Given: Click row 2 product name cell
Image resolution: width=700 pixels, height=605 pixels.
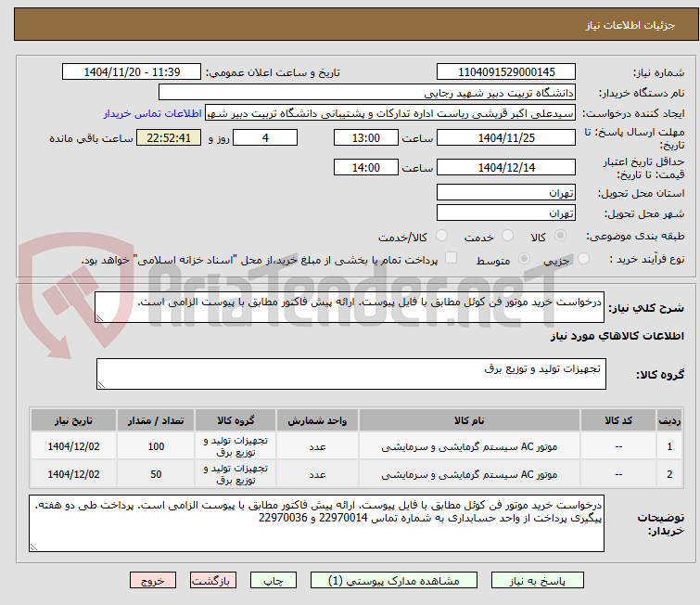Looking at the screenshot, I should tap(469, 473).
